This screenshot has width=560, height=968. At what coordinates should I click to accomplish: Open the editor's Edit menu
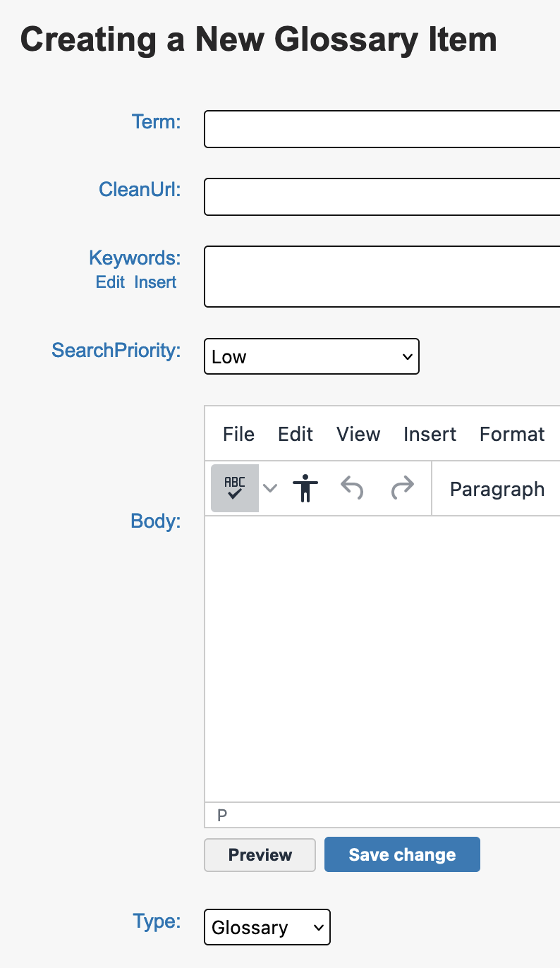click(296, 434)
